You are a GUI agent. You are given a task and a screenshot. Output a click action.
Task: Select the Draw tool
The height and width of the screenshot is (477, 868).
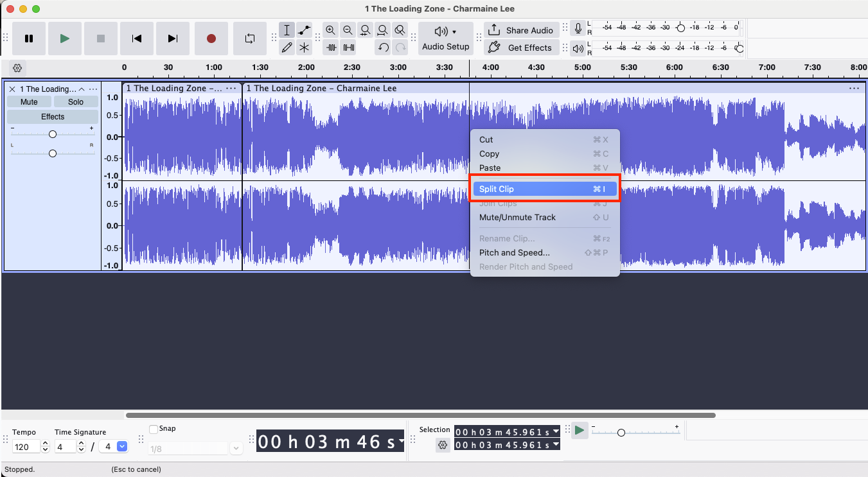(287, 47)
